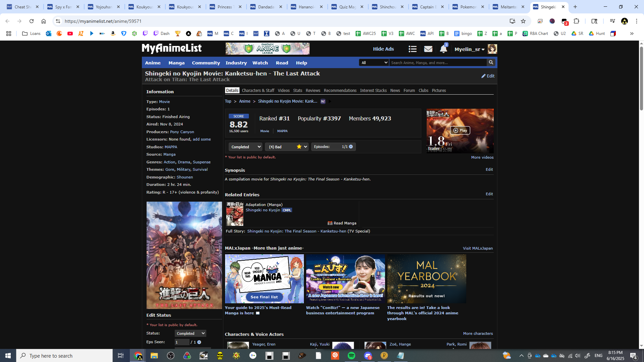Image resolution: width=644 pixels, height=362 pixels.
Task: Click the search Anime, Manga input field
Action: [438, 63]
